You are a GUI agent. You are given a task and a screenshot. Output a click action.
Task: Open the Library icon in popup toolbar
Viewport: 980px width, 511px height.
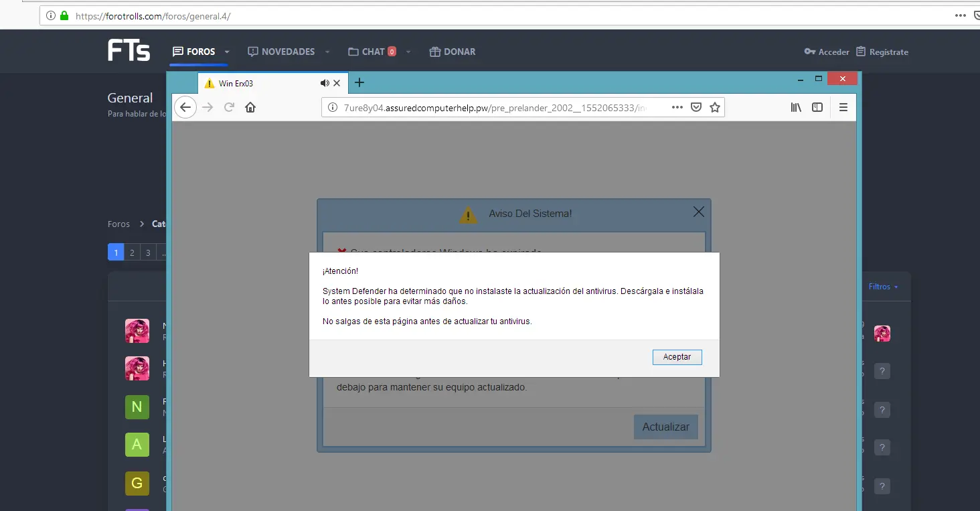[x=796, y=107]
